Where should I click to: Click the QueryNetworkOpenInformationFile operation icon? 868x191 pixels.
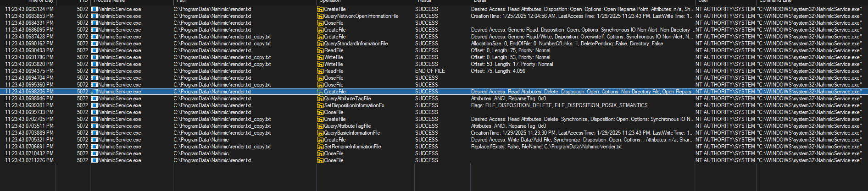coord(320,16)
